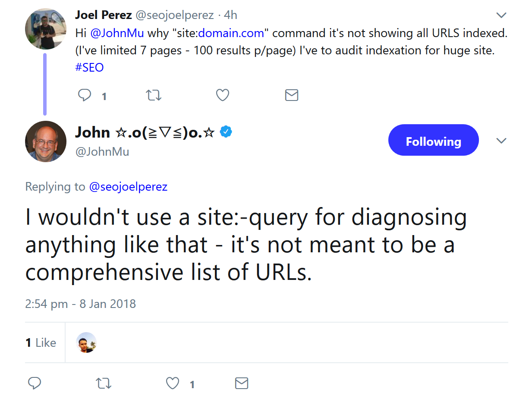Retweet John's reply tweet
Viewport: 532px width, 405px height.
point(104,383)
